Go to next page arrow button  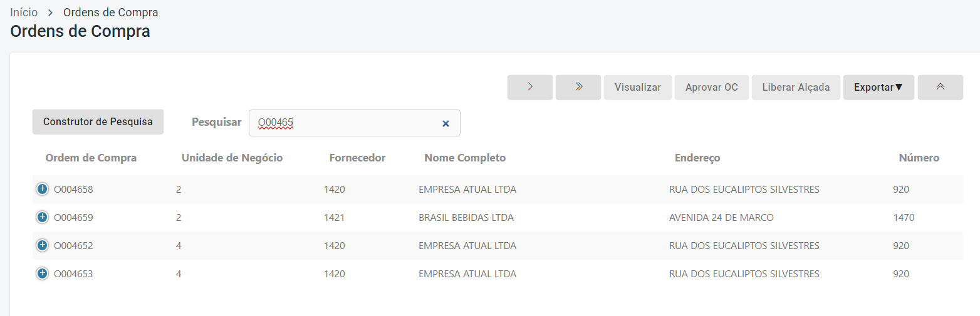(529, 87)
